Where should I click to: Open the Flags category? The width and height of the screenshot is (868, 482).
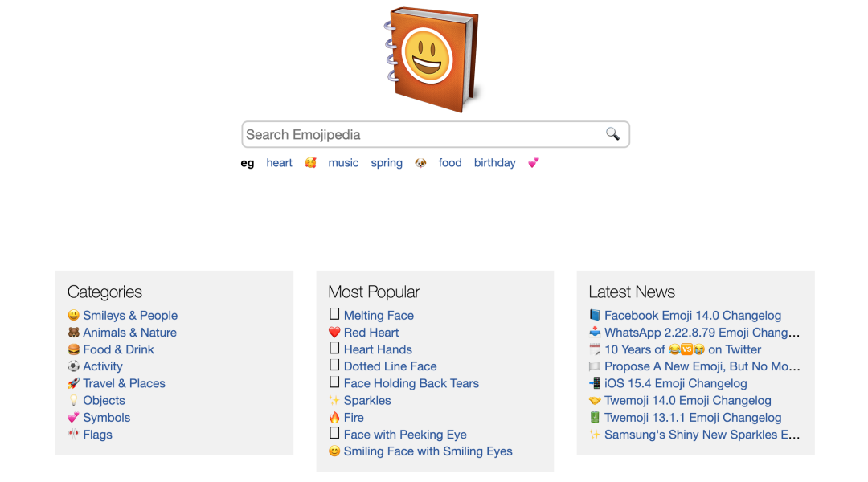(x=97, y=435)
